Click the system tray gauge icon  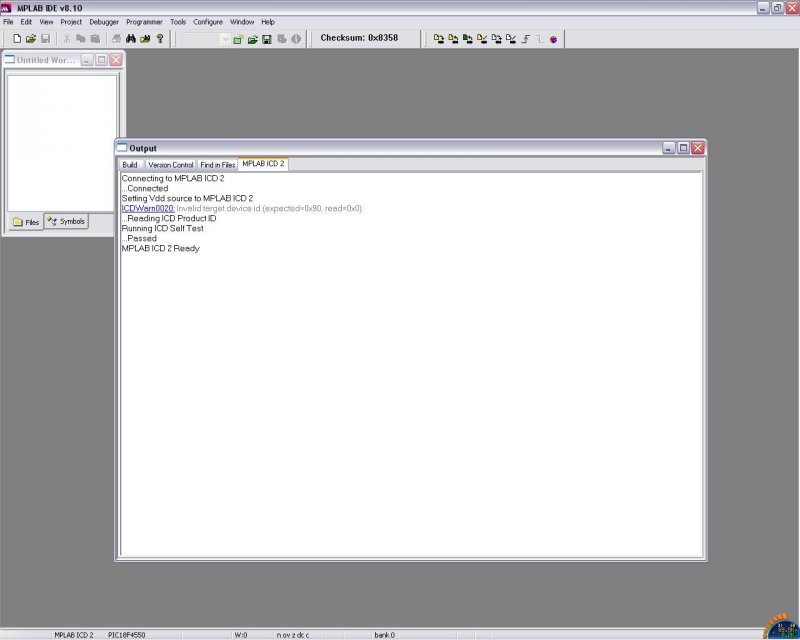[x=782, y=626]
